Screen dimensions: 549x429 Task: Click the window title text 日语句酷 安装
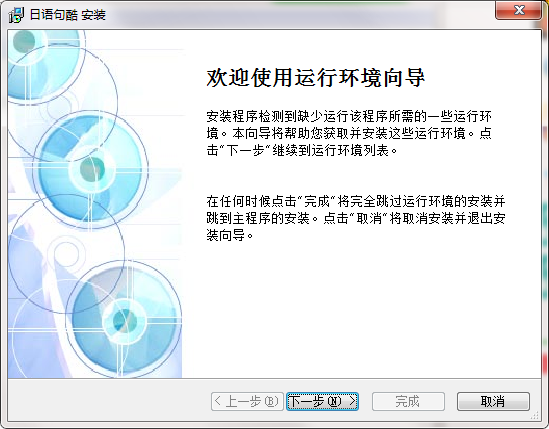coord(68,15)
